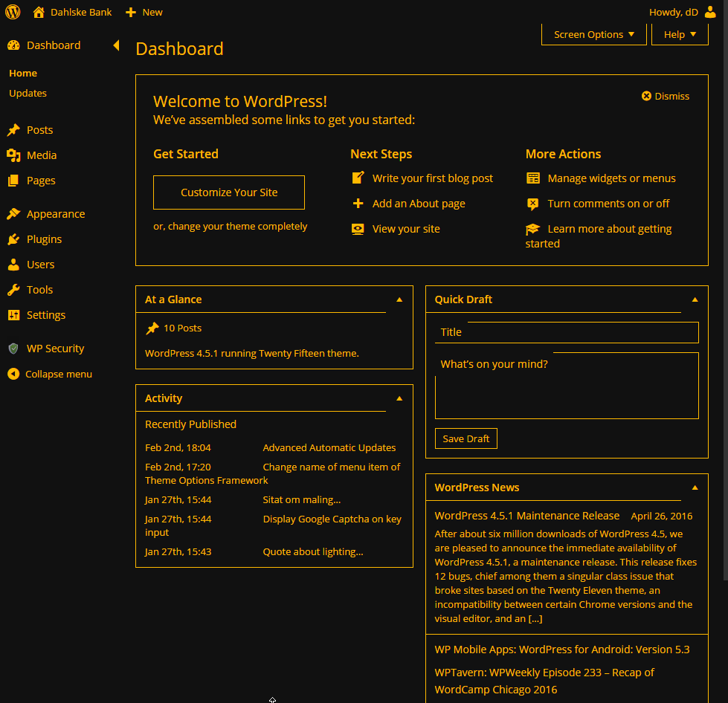
Task: Click the Posts pushpin icon in sidebar
Action: [x=13, y=130]
